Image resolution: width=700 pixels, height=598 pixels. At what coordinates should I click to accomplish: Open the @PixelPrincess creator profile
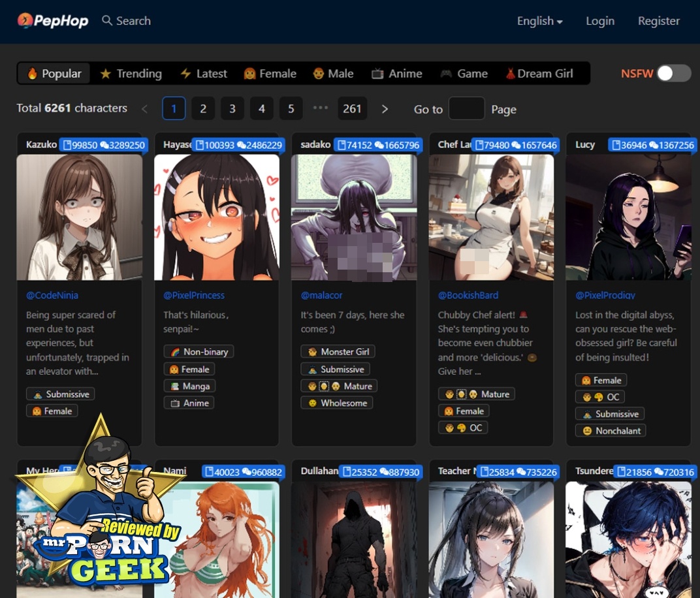(x=194, y=295)
